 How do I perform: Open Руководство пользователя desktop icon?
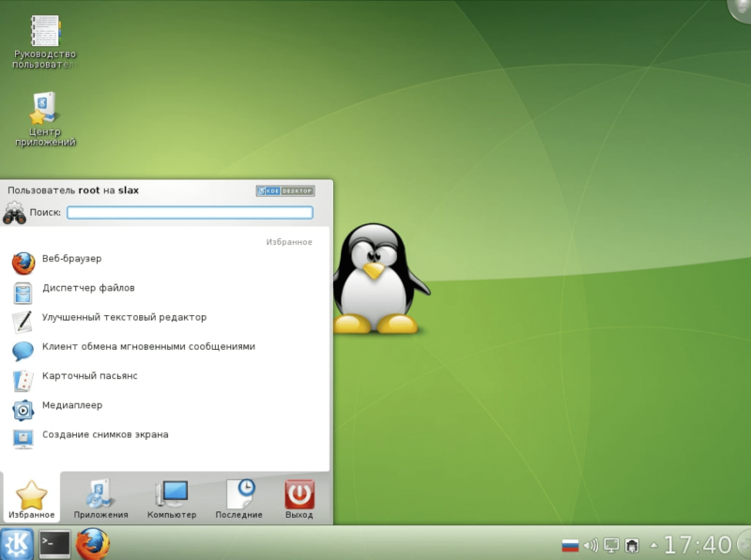44,41
